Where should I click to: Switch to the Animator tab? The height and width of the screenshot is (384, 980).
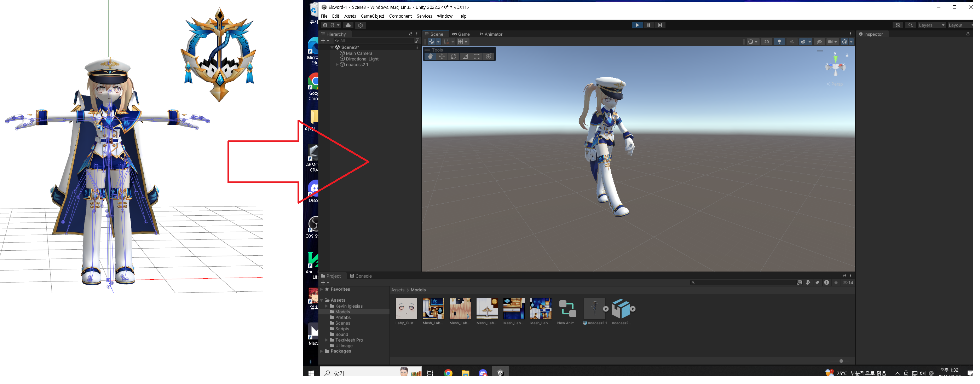pyautogui.click(x=491, y=34)
